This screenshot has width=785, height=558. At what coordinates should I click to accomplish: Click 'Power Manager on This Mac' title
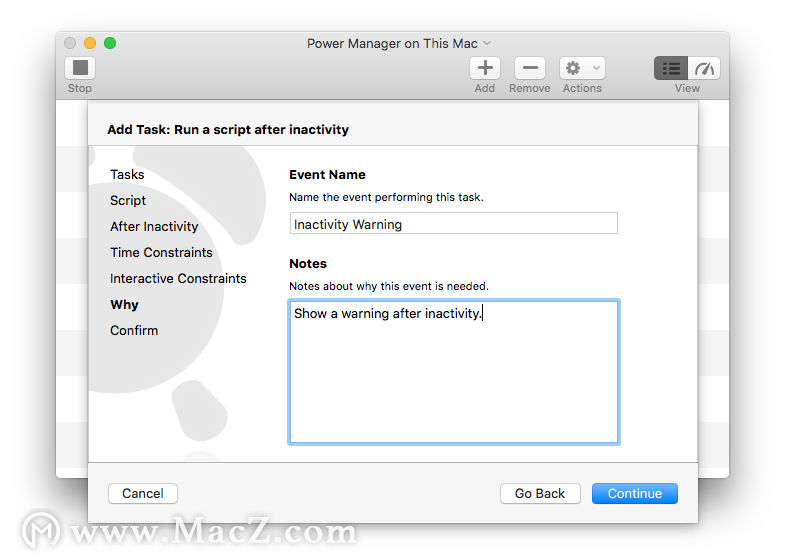[x=392, y=44]
